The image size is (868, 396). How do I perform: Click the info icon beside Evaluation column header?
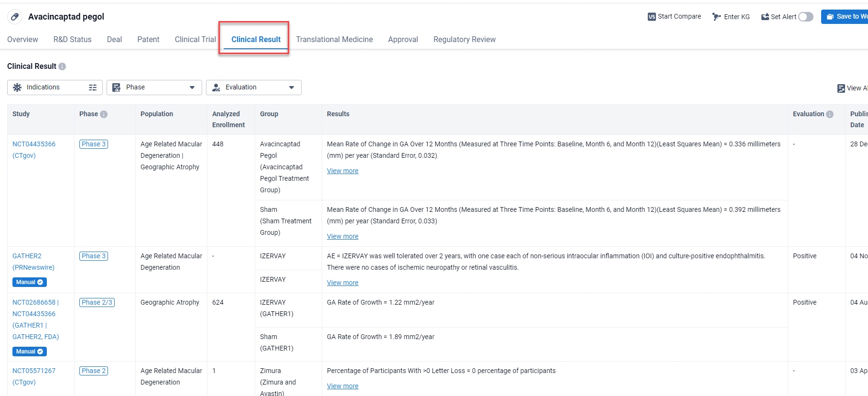(x=830, y=114)
